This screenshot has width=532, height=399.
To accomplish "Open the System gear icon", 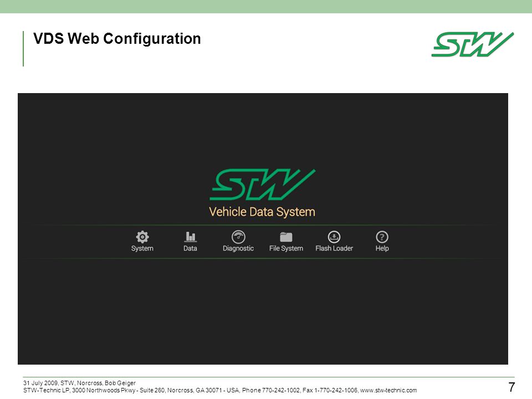I will pos(142,237).
